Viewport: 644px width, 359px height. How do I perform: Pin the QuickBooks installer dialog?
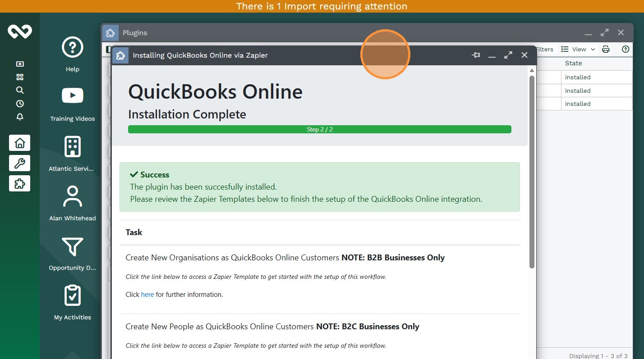coord(476,55)
